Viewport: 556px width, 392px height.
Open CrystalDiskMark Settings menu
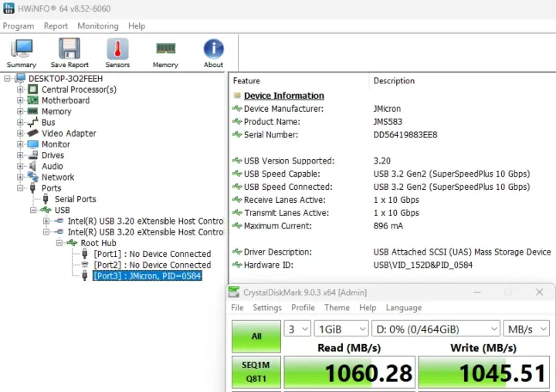click(267, 308)
